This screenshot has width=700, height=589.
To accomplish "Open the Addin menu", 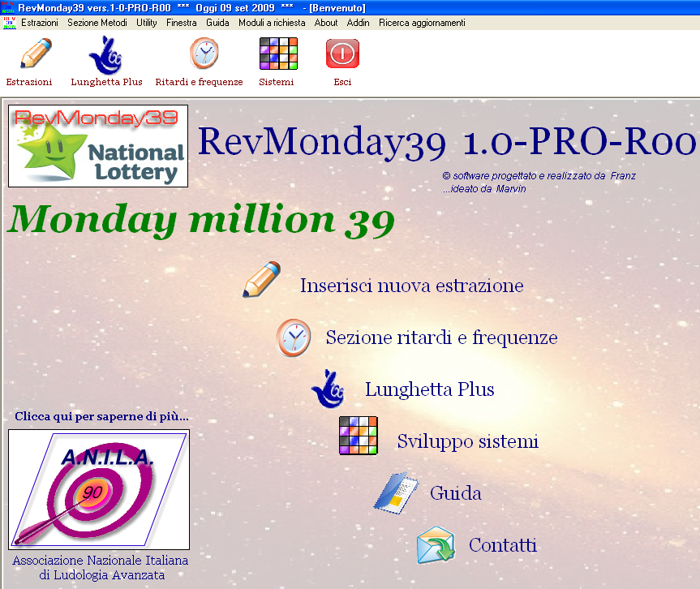I will pyautogui.click(x=358, y=23).
